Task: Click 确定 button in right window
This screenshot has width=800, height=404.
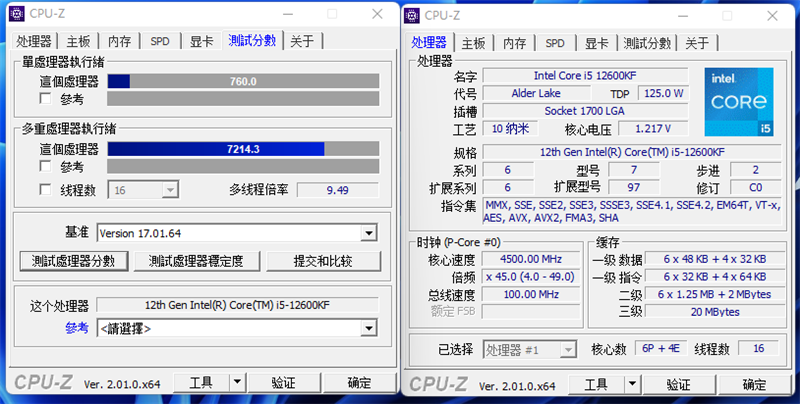Action: (755, 384)
